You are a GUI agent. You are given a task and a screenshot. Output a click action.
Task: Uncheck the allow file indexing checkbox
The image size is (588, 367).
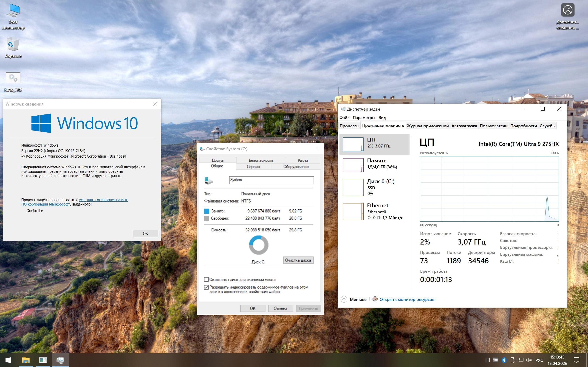pos(206,287)
